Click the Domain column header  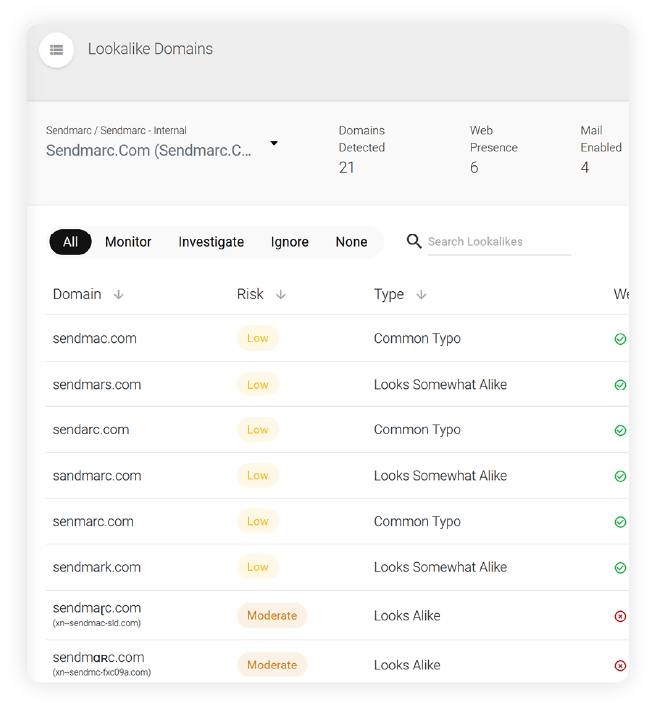tap(77, 294)
